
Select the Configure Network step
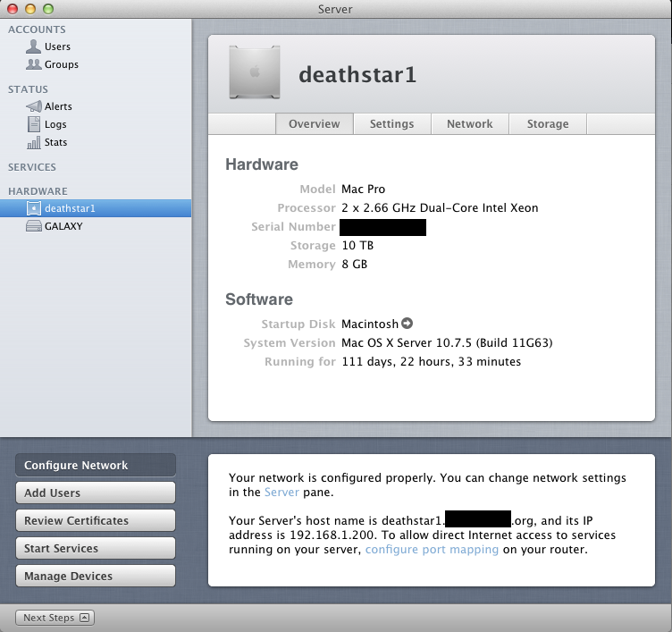pos(96,465)
